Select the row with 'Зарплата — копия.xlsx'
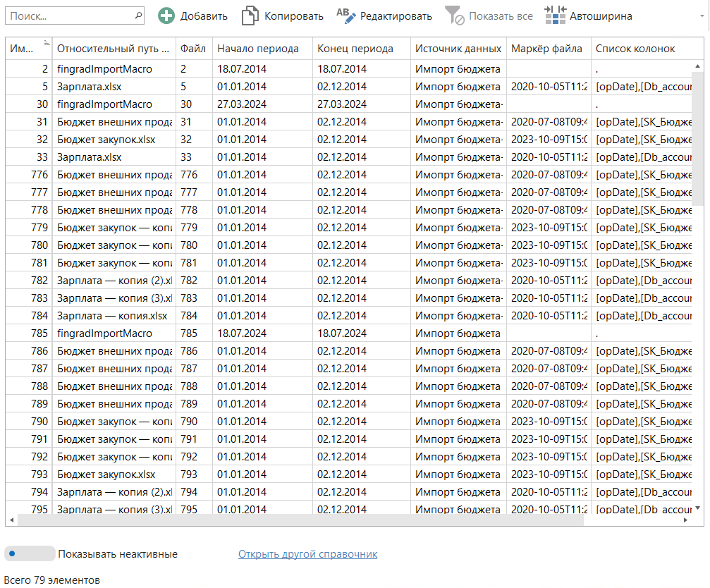This screenshot has height=588, width=710. (112, 315)
